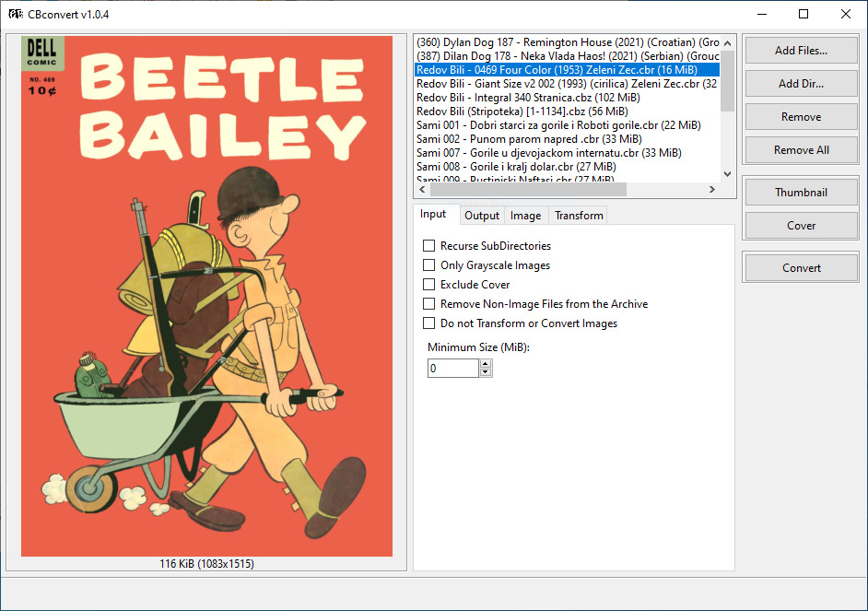This screenshot has height=611, width=868.
Task: Enable Recurse SubDirectories checkbox
Action: [428, 246]
